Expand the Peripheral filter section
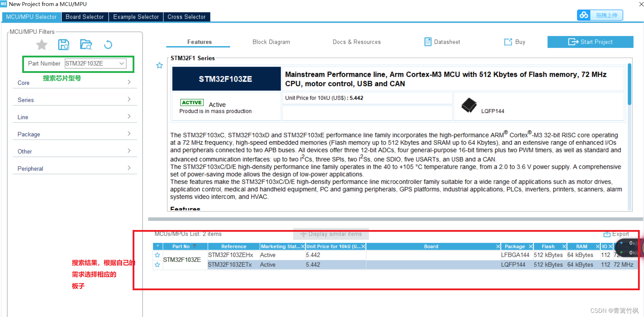Image resolution: width=644 pixels, height=317 pixels. point(74,168)
